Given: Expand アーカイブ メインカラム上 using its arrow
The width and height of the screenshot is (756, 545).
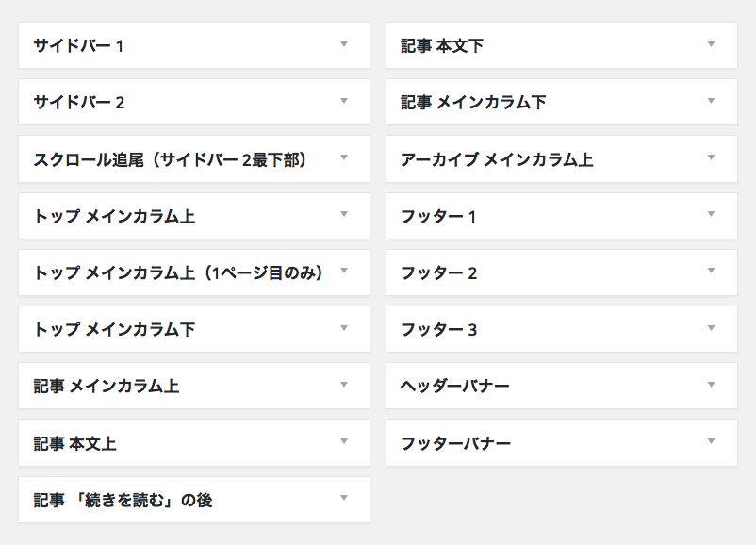Looking at the screenshot, I should [x=712, y=157].
